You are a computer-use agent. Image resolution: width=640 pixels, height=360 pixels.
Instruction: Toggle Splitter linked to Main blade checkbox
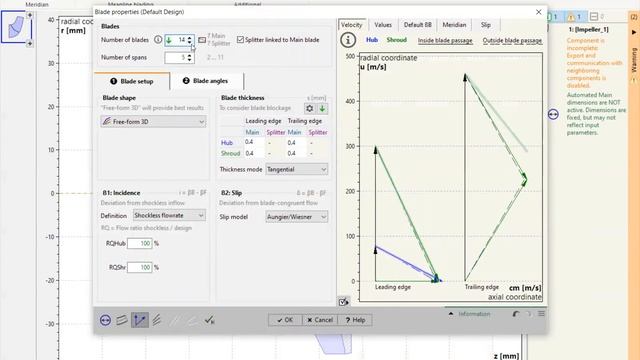[x=240, y=40]
